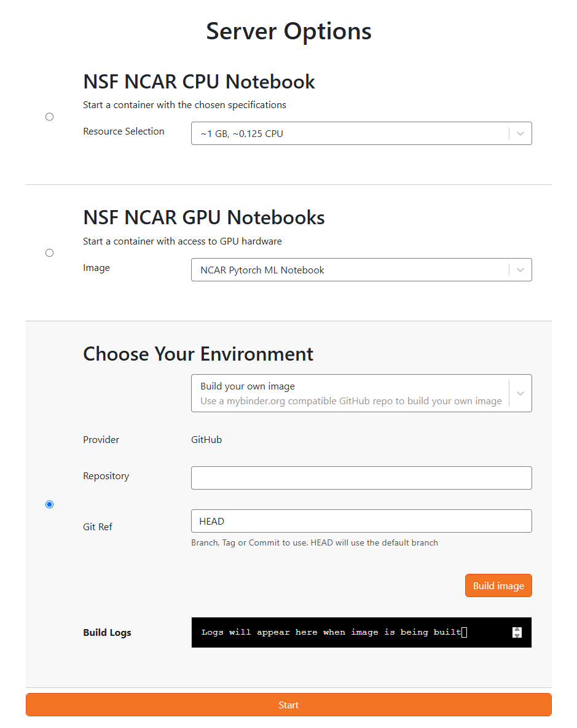Click the GitHub provider text

[206, 440]
